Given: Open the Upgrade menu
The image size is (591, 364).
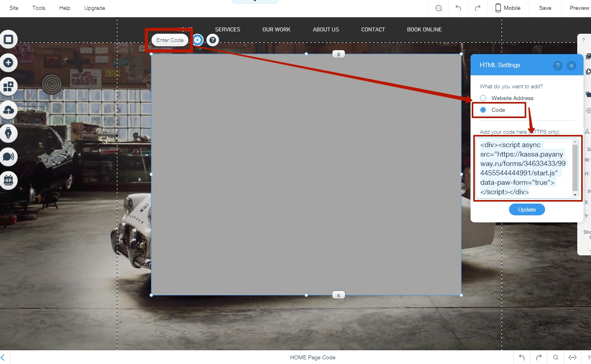Looking at the screenshot, I should click(x=95, y=8).
